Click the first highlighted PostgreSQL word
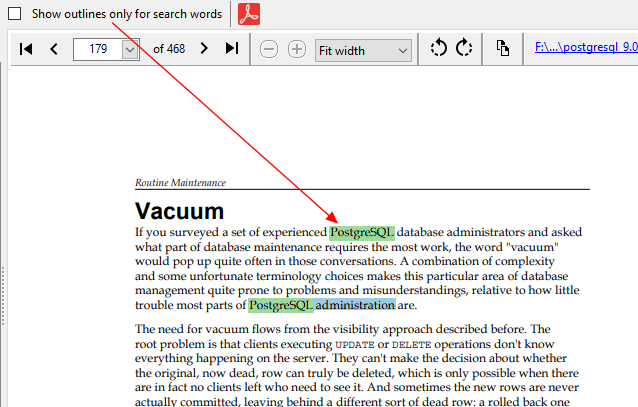 362,232
